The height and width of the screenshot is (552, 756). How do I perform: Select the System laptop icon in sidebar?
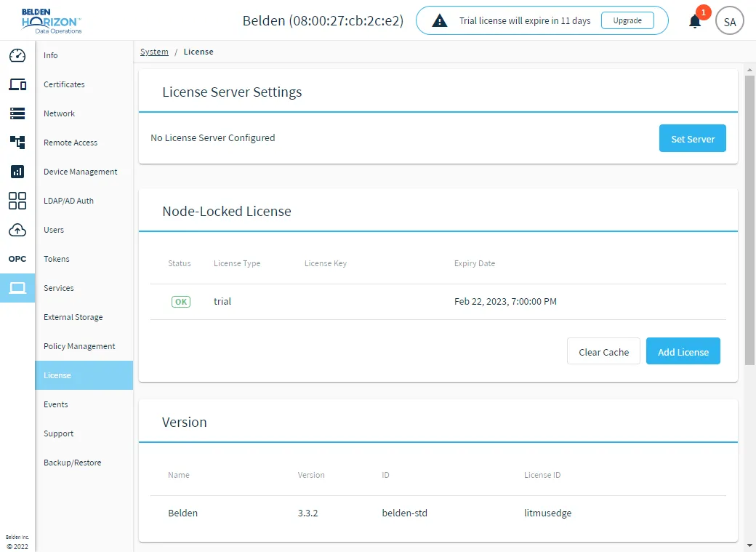(17, 288)
